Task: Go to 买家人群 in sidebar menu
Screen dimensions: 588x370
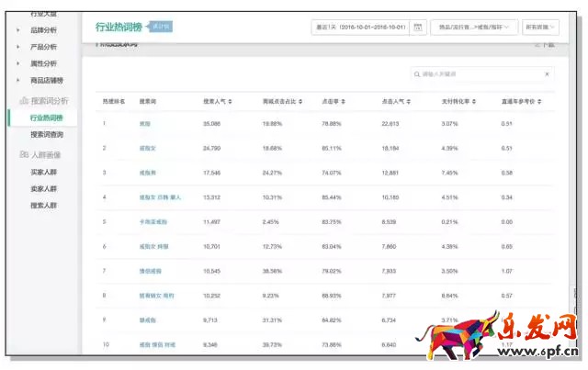Action: 44,172
